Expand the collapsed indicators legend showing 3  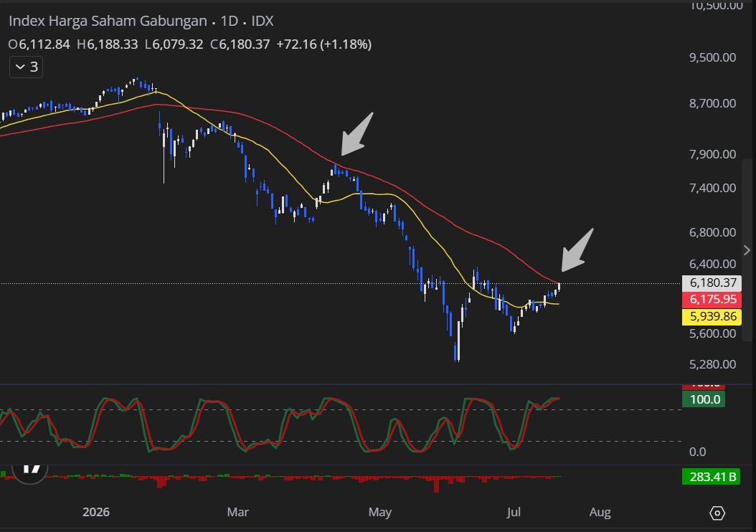(26, 67)
